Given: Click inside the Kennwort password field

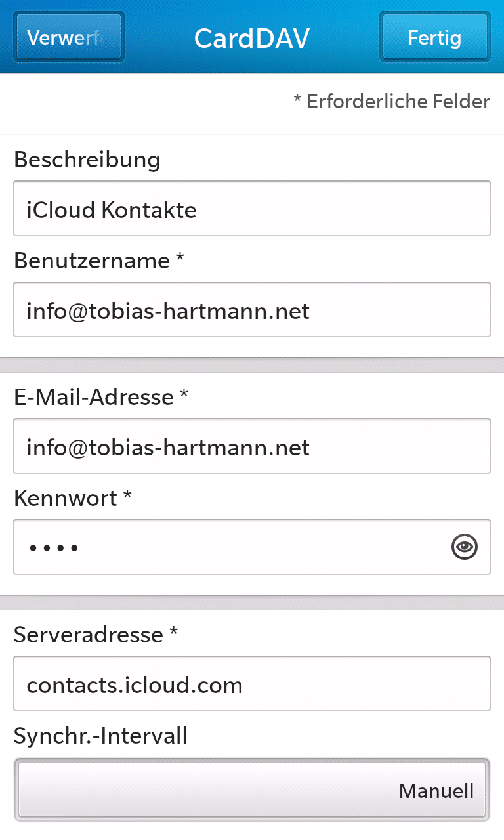Looking at the screenshot, I should pos(252,547).
